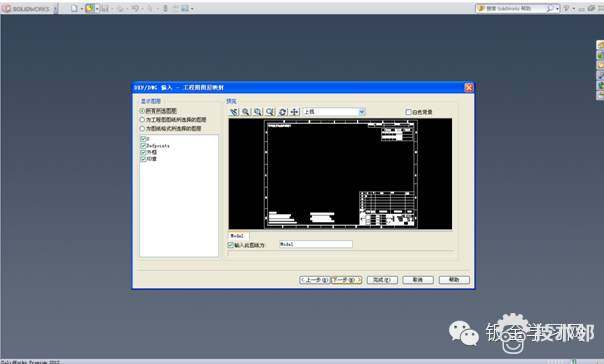Switch to the Model sheet tab

click(238, 236)
